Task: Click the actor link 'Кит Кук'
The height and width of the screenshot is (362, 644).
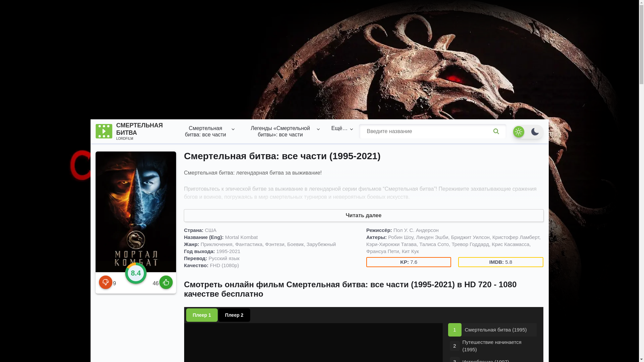Action: (x=410, y=251)
